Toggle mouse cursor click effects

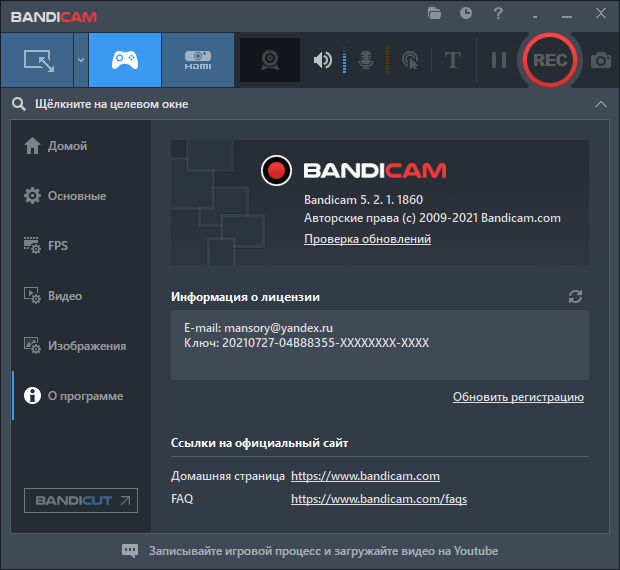tap(409, 60)
